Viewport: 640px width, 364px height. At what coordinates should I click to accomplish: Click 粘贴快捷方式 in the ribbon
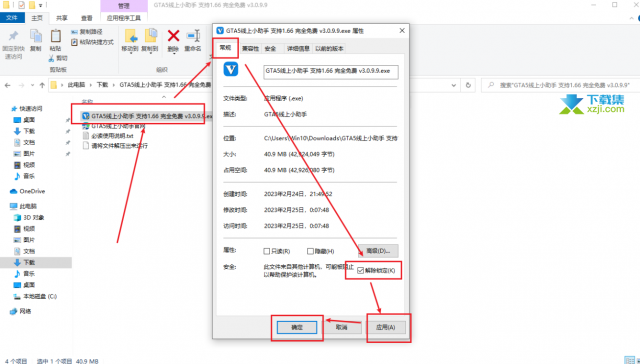[x=92, y=42]
